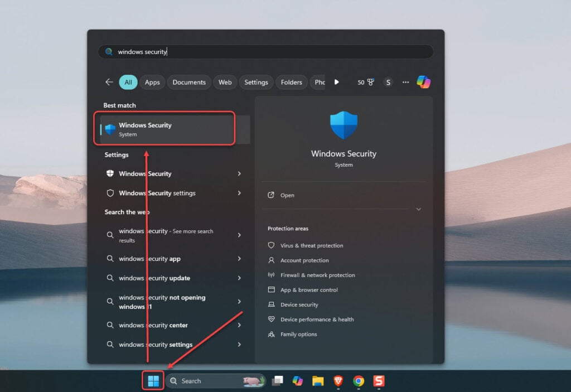This screenshot has width=571, height=392.
Task: Expand more actions chevron under Open
Action: [x=418, y=209]
